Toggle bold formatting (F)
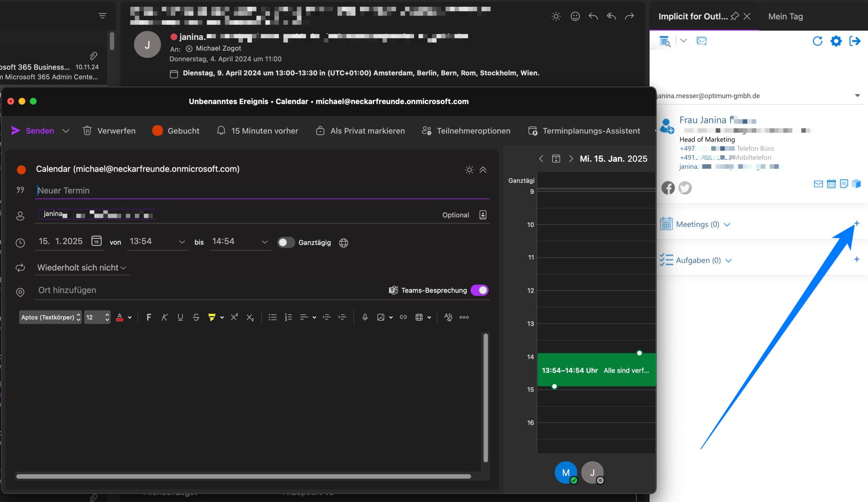The height and width of the screenshot is (502, 868). coord(149,317)
